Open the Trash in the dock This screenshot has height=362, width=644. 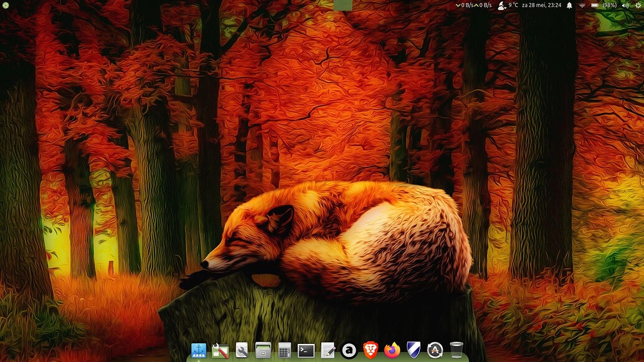point(457,351)
